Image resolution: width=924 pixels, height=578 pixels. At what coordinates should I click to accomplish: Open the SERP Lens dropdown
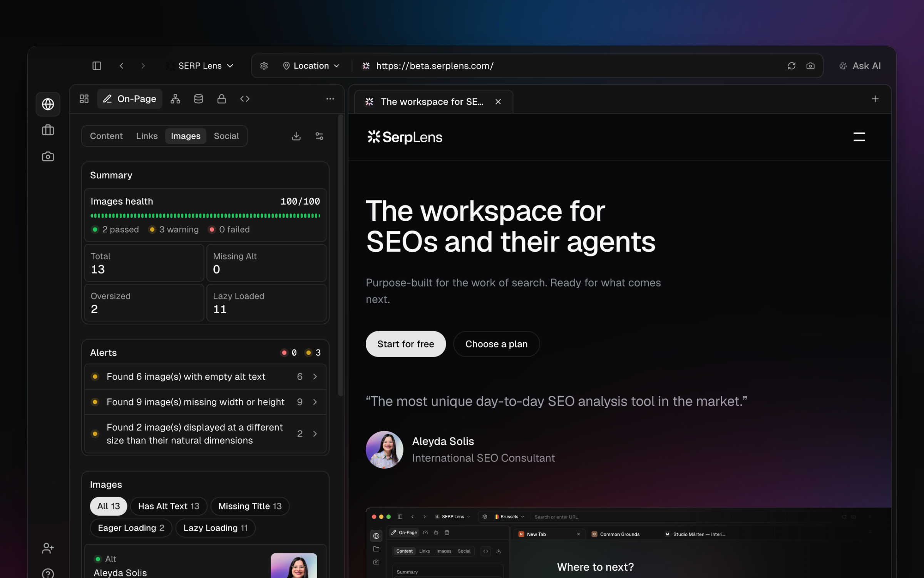pyautogui.click(x=200, y=66)
